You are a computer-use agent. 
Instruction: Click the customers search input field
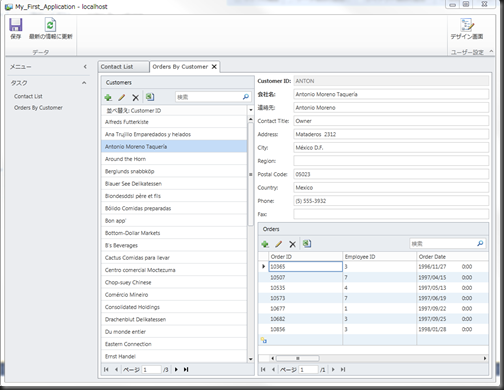208,97
